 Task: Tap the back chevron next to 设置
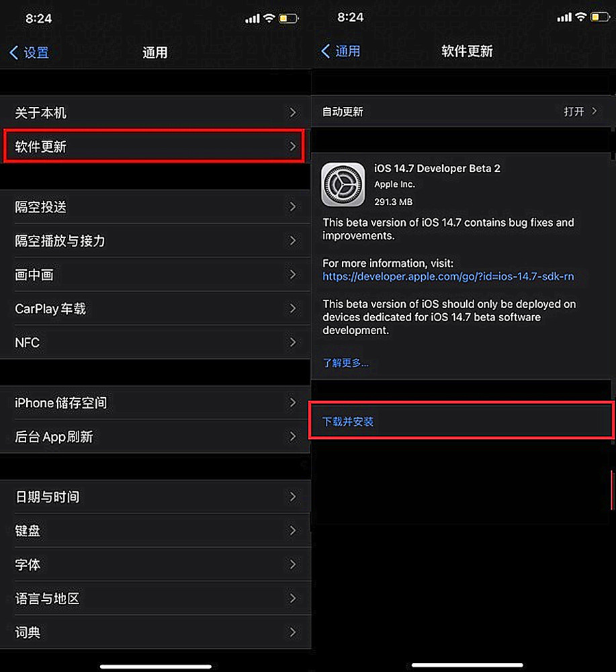13,52
